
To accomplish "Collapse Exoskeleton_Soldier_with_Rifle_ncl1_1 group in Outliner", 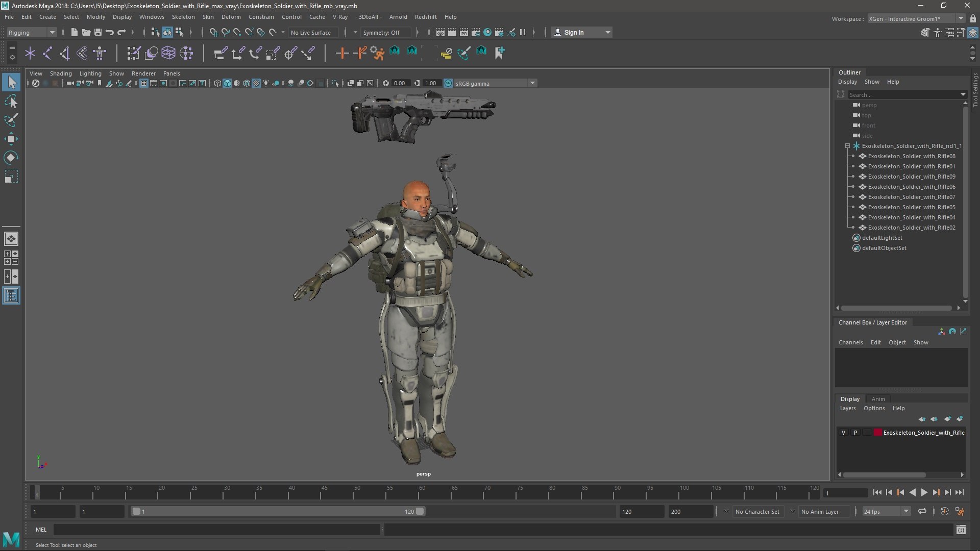I will pos(847,146).
